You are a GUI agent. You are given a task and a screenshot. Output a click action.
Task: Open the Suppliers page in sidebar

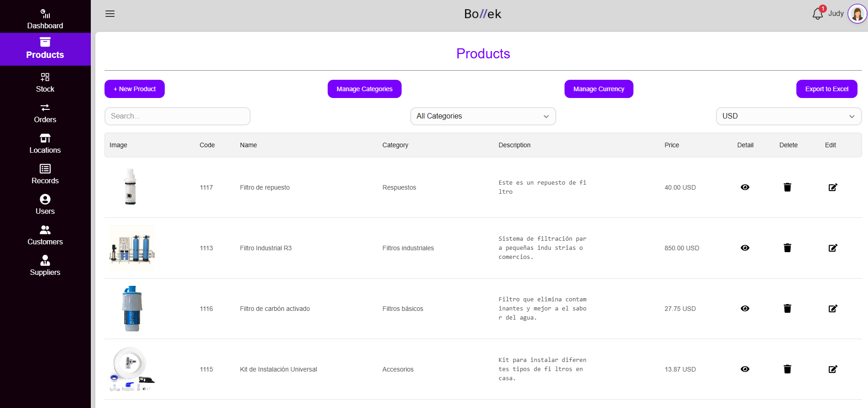pyautogui.click(x=45, y=266)
